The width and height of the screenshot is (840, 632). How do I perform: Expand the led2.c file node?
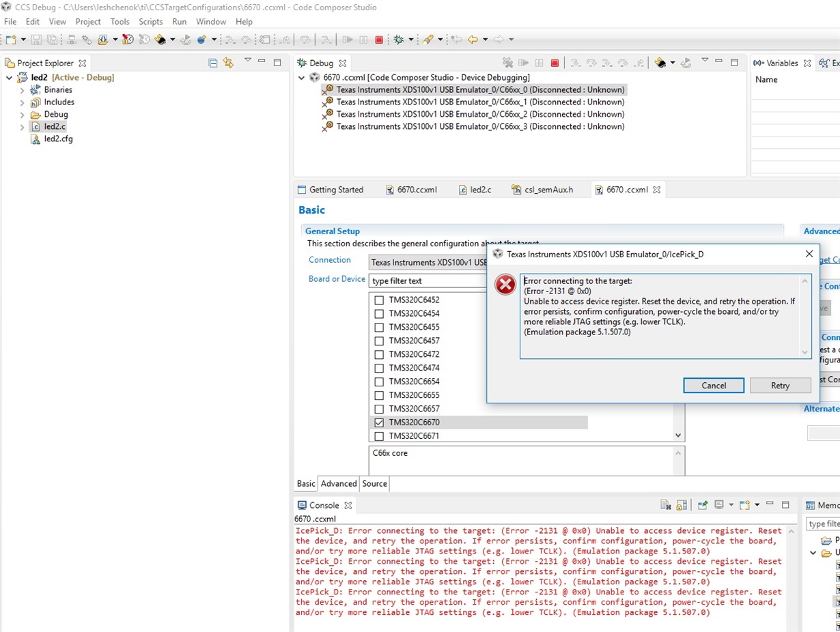(22, 127)
